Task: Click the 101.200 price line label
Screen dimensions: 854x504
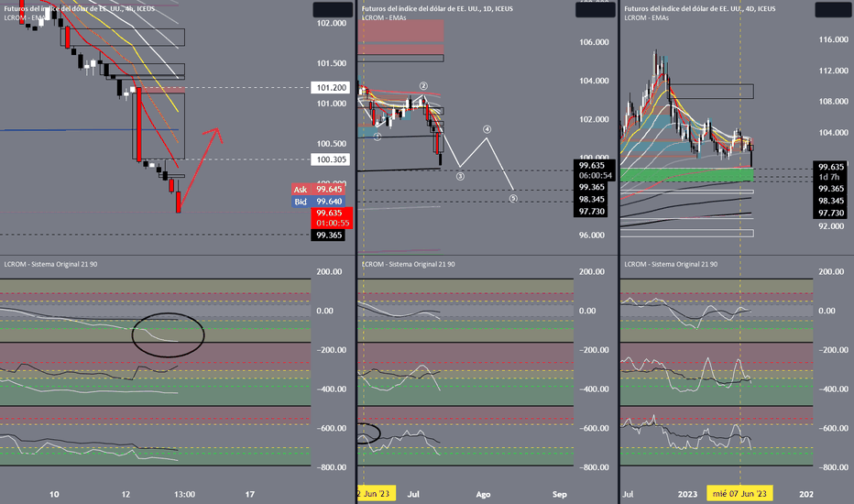Action: (331, 88)
